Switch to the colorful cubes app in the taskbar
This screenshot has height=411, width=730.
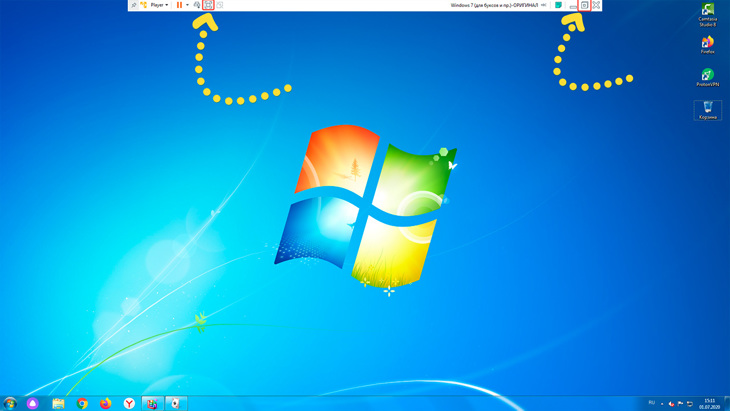pyautogui.click(x=152, y=403)
